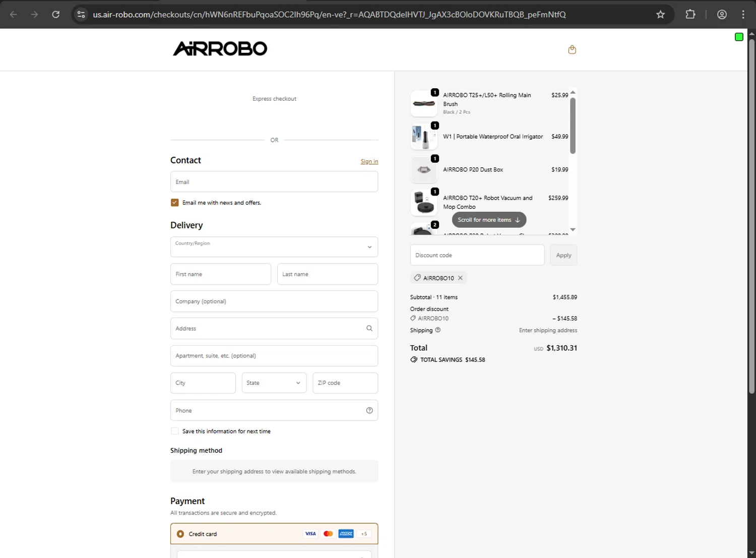Click Sign in link

(369, 161)
